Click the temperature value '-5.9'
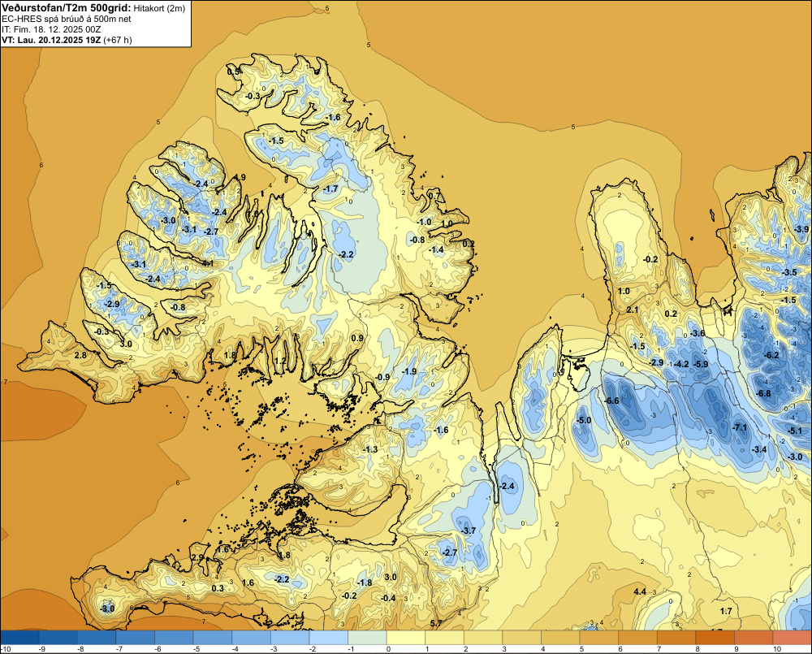 [701, 364]
